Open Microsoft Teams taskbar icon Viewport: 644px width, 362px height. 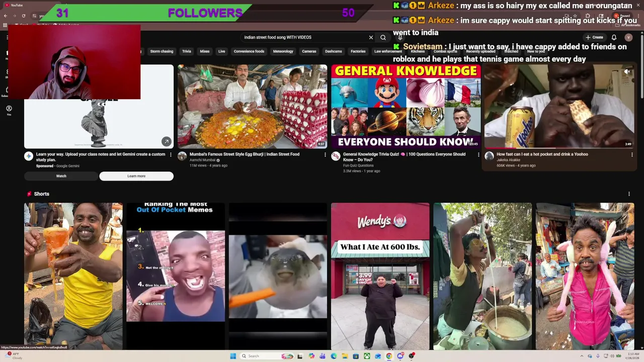[323, 356]
